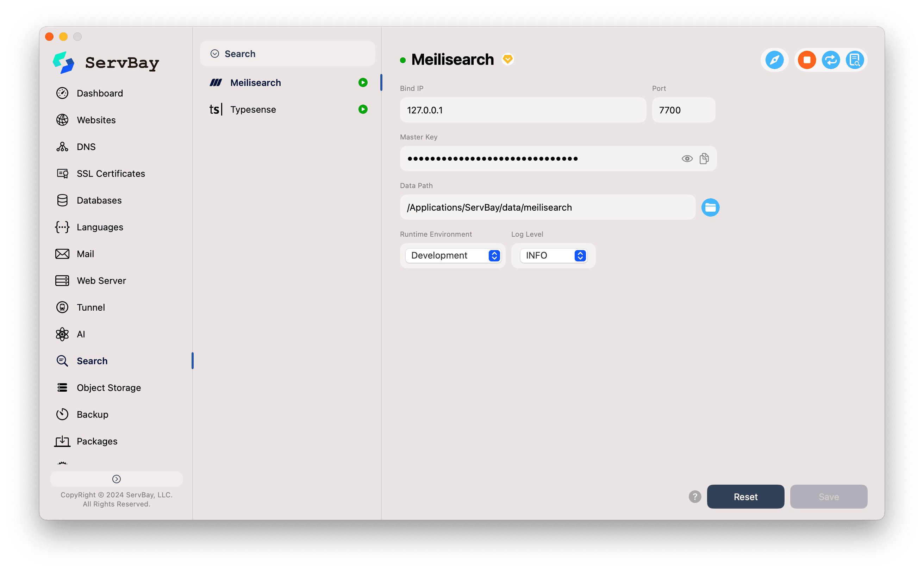The width and height of the screenshot is (924, 572).
Task: Click the Tunnel icon
Action: pyautogui.click(x=62, y=307)
